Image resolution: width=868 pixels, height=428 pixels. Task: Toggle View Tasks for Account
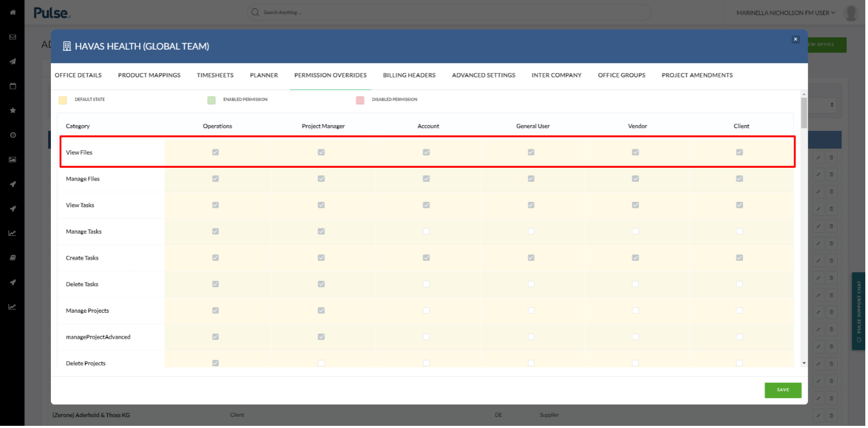click(x=428, y=206)
